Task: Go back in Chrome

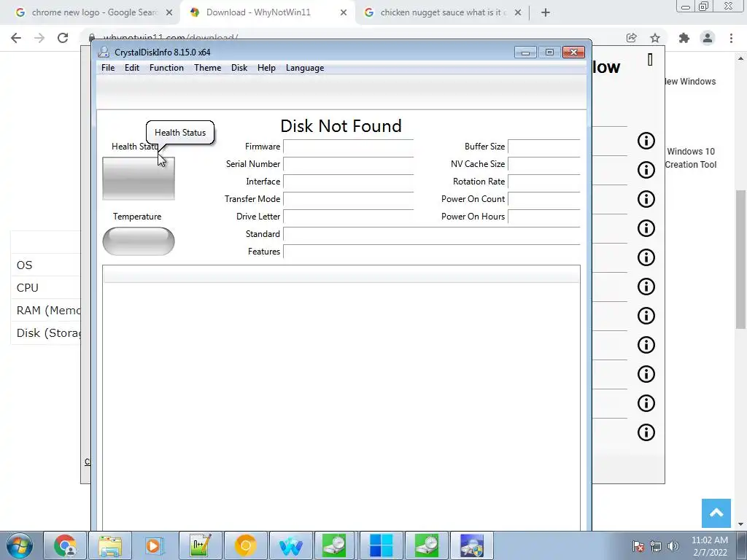Action: [x=16, y=38]
